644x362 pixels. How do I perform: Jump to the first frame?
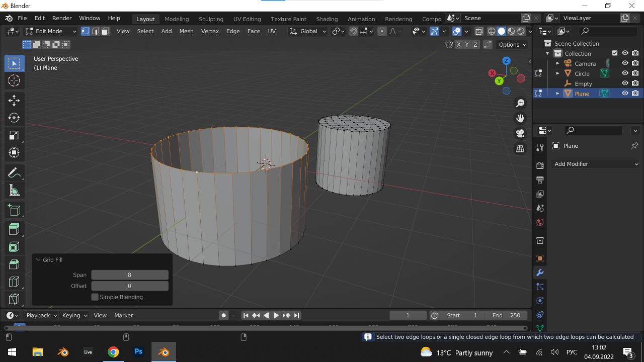246,315
